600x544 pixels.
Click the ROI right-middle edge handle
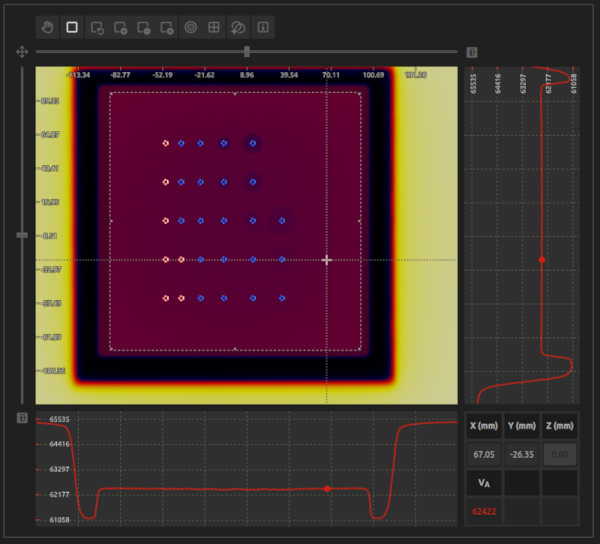(360, 221)
